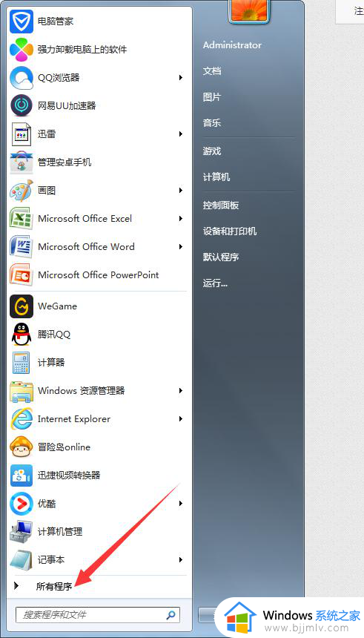The height and width of the screenshot is (638, 364).
Task: Click the 冒险岛online text label
Action: [x=64, y=447]
